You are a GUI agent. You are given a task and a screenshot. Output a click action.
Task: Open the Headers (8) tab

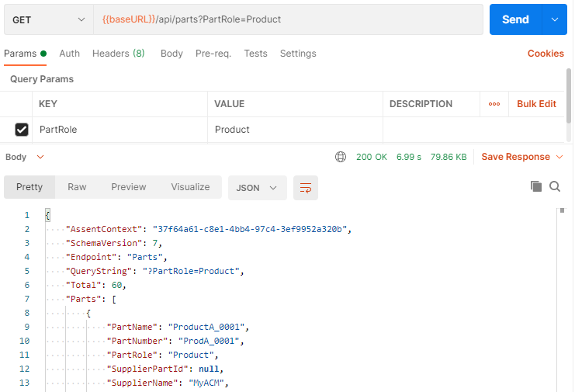tap(119, 54)
